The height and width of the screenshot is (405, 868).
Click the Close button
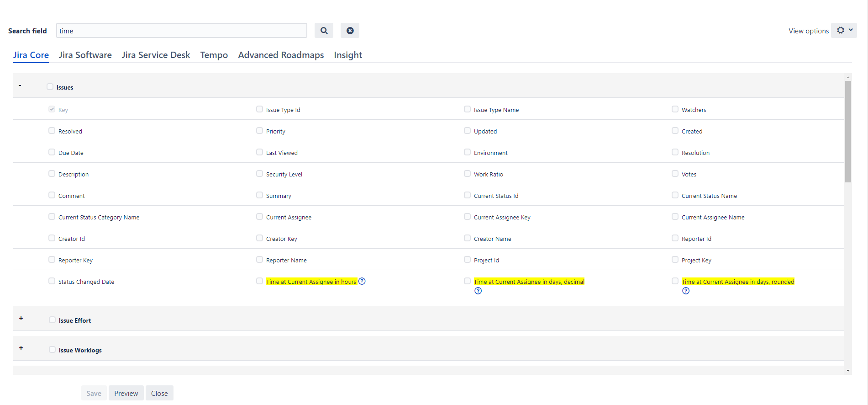coord(159,393)
